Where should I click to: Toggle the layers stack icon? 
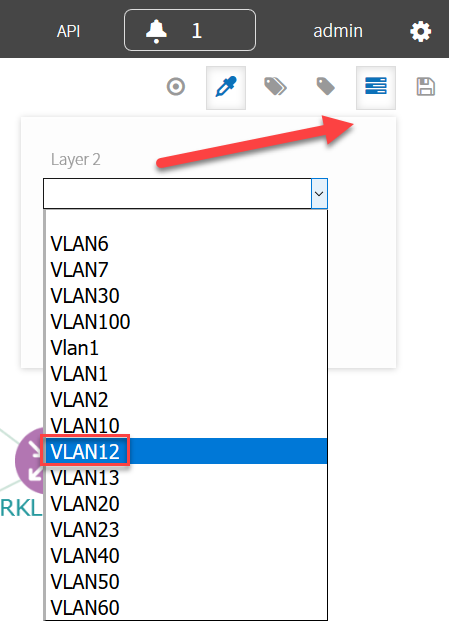(x=376, y=88)
